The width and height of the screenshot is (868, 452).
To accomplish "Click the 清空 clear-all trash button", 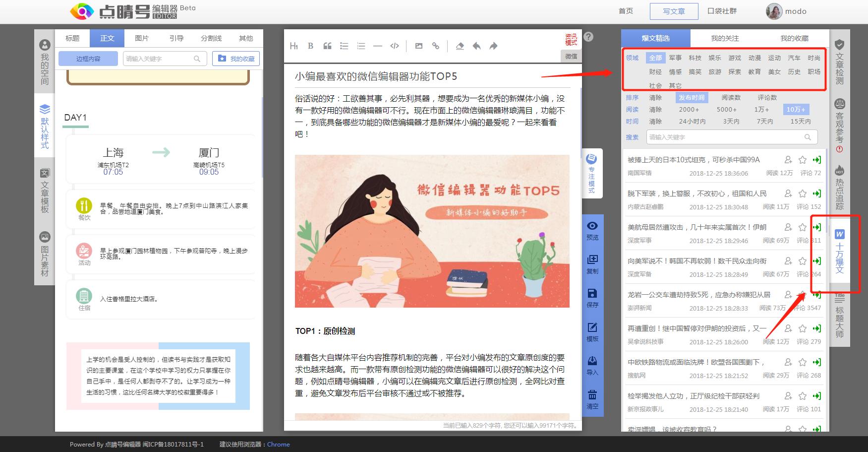I will (x=592, y=400).
